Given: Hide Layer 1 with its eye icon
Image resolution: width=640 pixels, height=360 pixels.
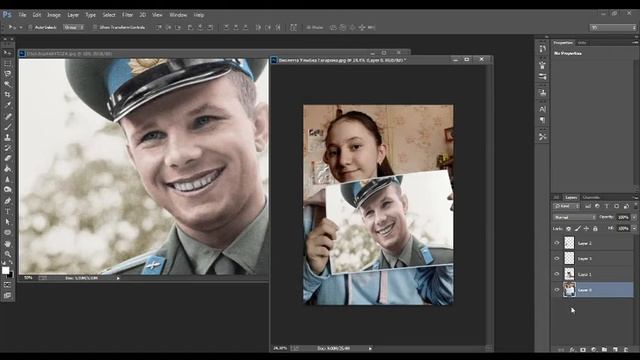Looking at the screenshot, I should 557,274.
